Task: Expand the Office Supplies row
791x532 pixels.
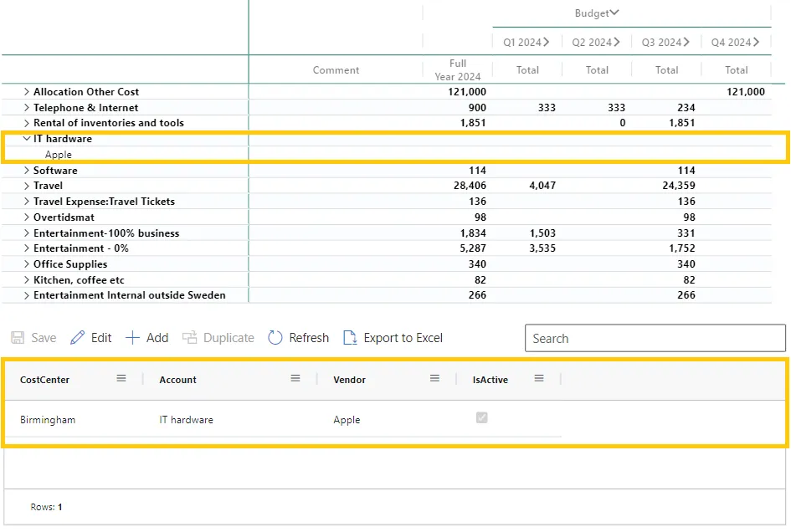Action: click(x=27, y=264)
